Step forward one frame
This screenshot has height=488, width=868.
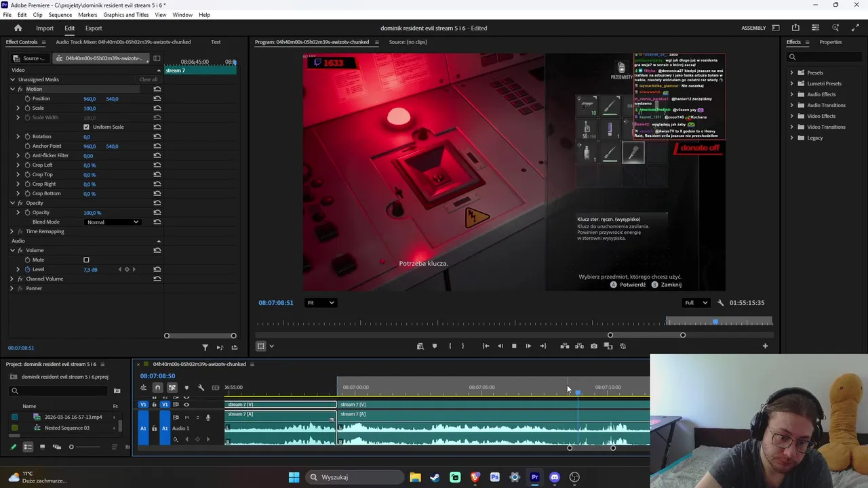(x=528, y=346)
